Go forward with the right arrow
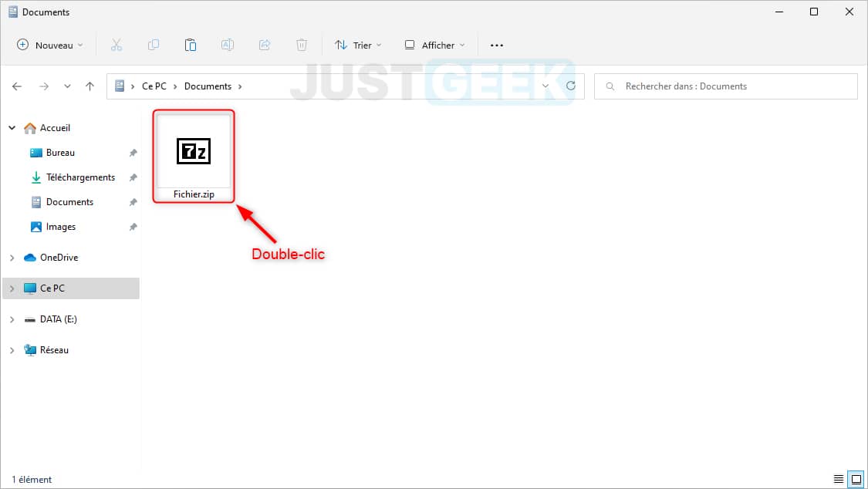The width and height of the screenshot is (868, 489). 44,86
